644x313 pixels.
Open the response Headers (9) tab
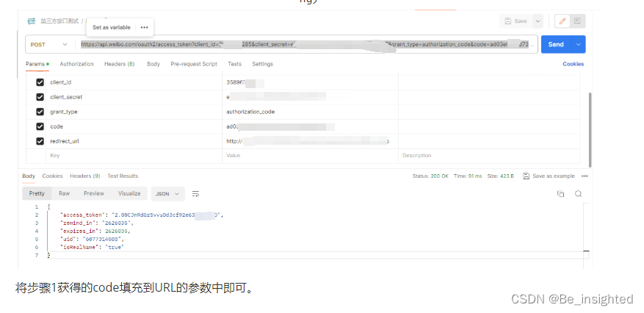pyautogui.click(x=85, y=176)
